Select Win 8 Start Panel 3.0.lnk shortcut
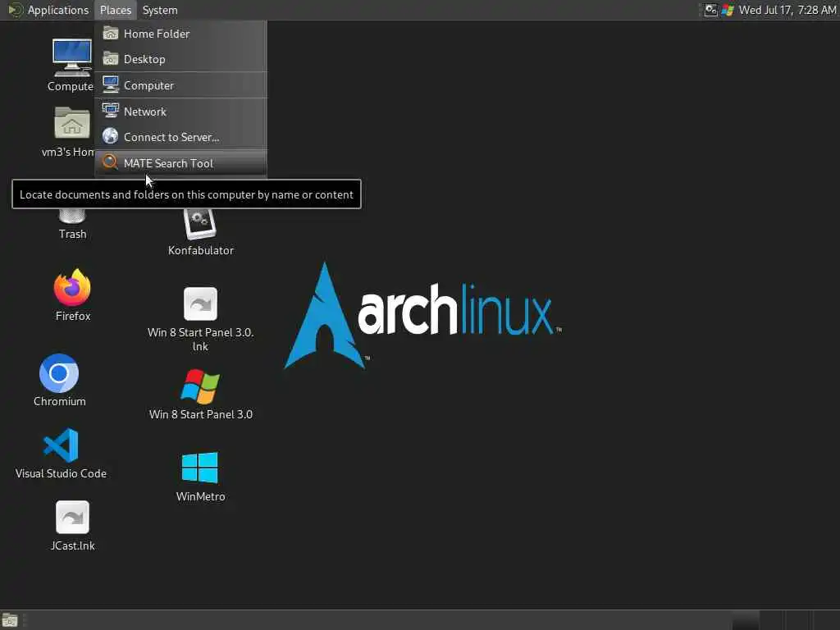 (200, 319)
